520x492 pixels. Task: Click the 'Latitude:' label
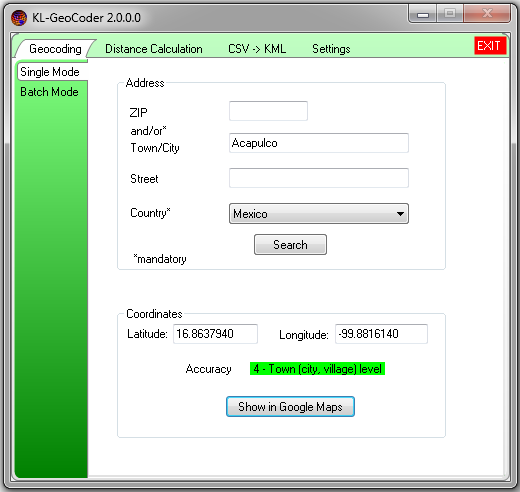pos(147,334)
